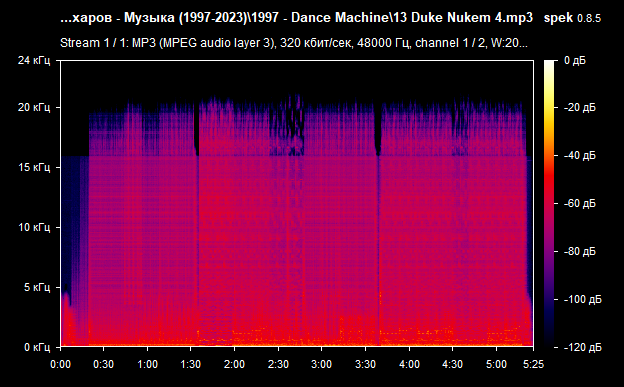624x387 pixels.
Task: Click the dark gap near 1:33 in spectrogram
Action: tap(197, 129)
